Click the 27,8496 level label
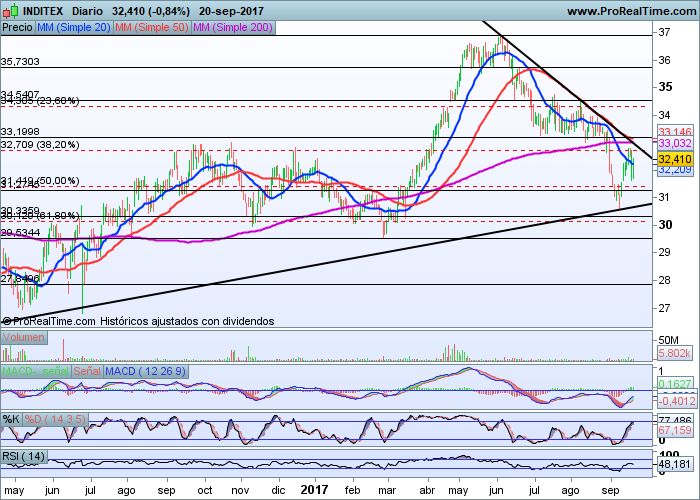 click(20, 279)
